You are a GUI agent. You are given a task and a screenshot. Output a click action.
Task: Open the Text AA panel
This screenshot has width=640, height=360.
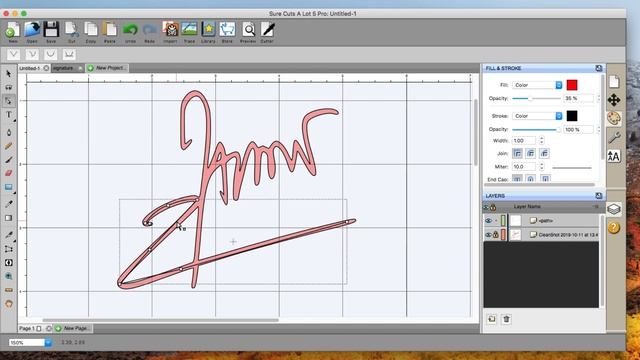coord(614,156)
